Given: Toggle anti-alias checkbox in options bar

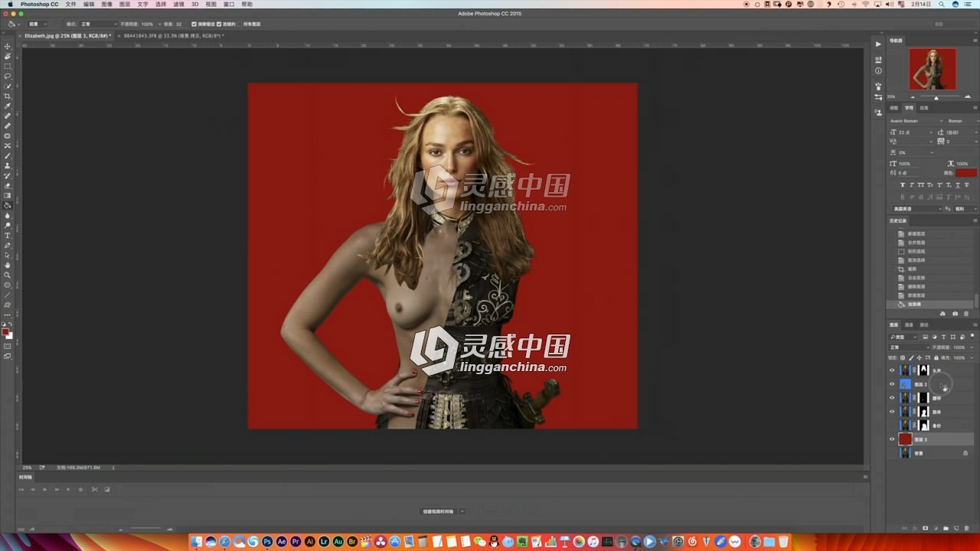Looking at the screenshot, I should tap(194, 24).
